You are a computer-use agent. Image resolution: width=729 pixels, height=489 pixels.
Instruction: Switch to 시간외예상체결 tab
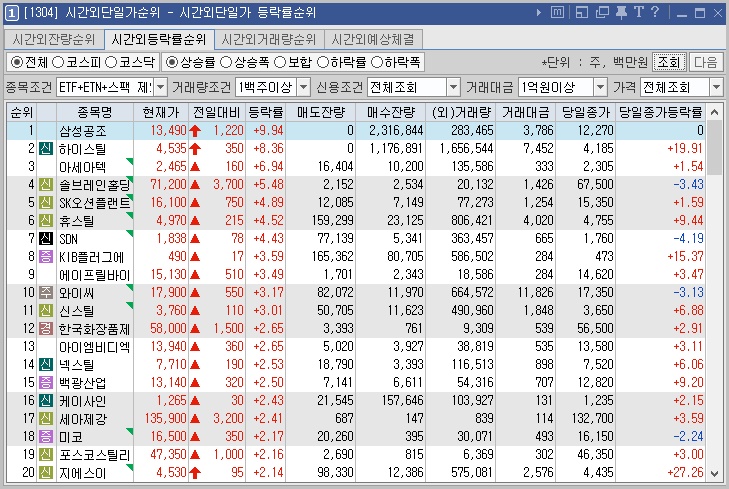tap(373, 40)
